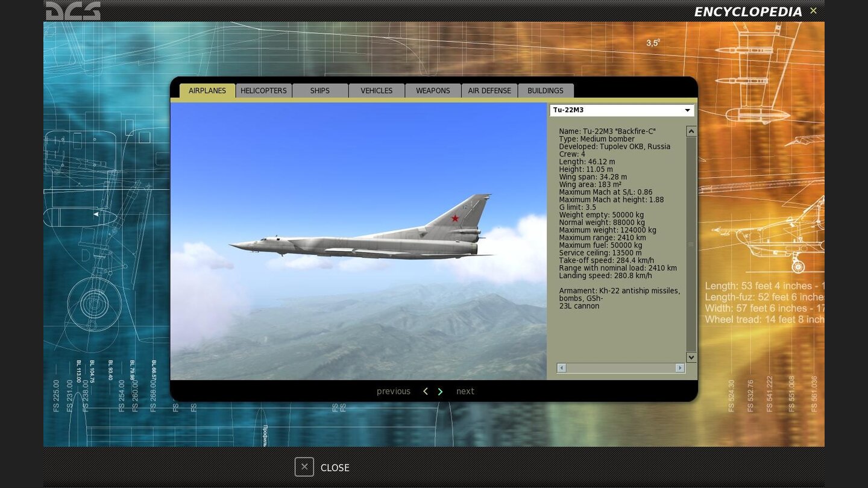Click the 'Crew: 4' line
This screenshot has height=488, width=868.
point(572,154)
